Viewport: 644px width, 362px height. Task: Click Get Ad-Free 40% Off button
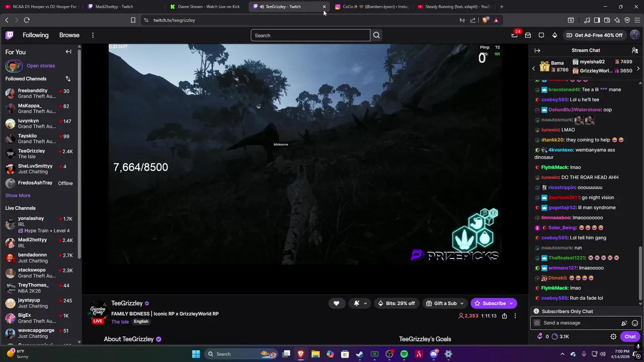(x=594, y=35)
